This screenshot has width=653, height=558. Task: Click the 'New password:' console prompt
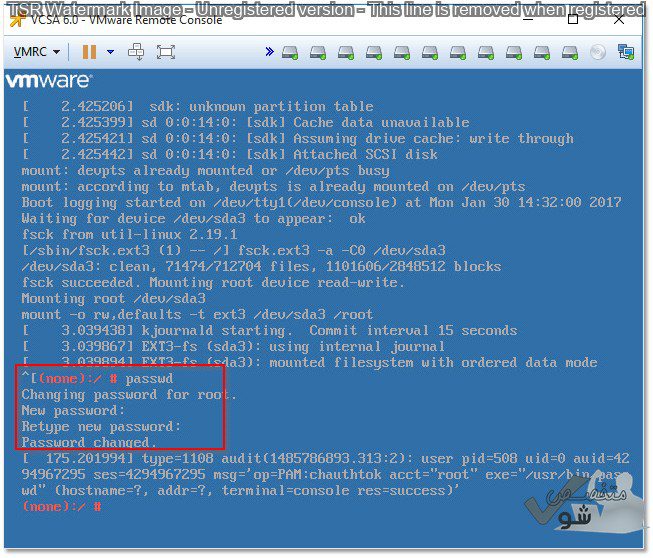point(73,411)
